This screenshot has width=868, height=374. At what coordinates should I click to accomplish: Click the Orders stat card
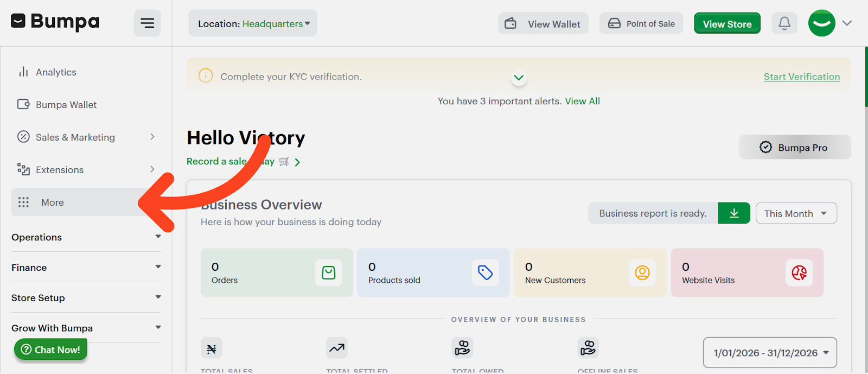click(x=277, y=272)
